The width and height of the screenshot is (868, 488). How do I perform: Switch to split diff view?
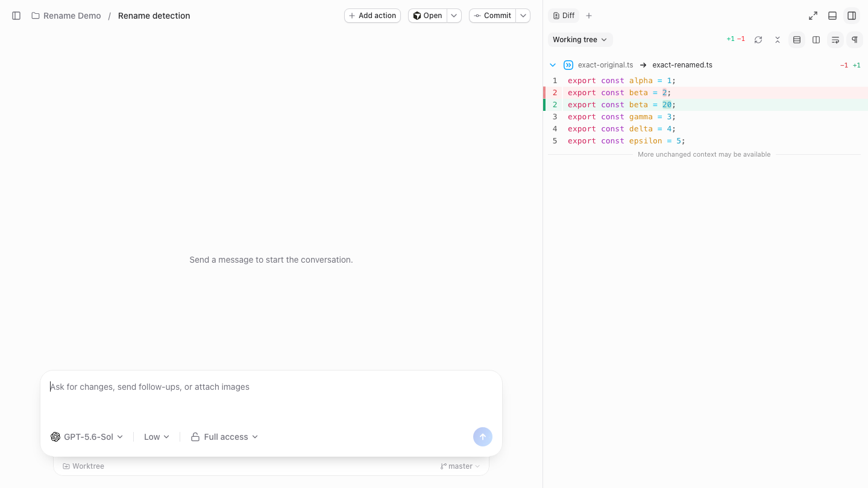click(x=816, y=40)
